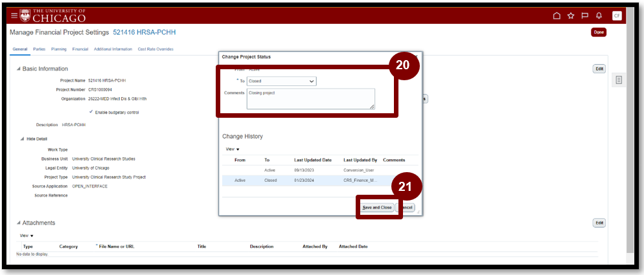Click the Attached By column header
The image size is (644, 275).
click(315, 247)
